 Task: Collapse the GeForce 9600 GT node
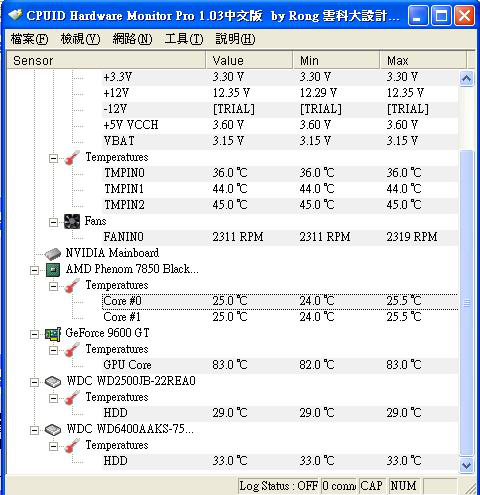click(34, 334)
